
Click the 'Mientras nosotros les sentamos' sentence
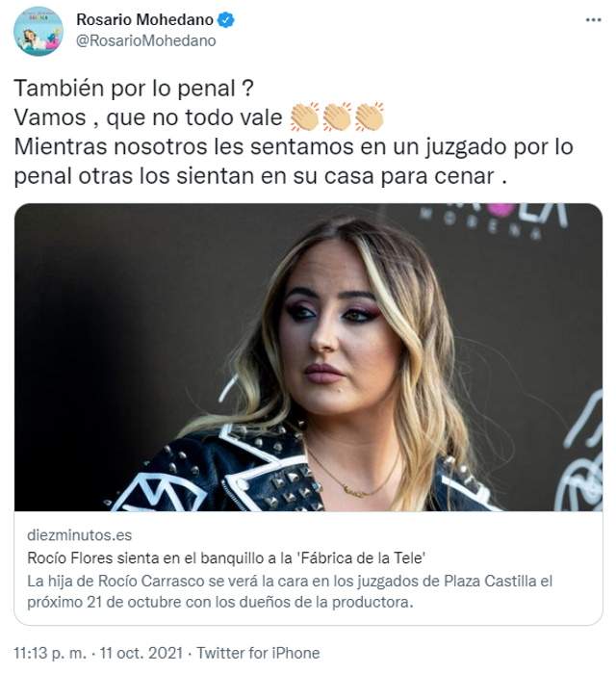[x=294, y=161]
